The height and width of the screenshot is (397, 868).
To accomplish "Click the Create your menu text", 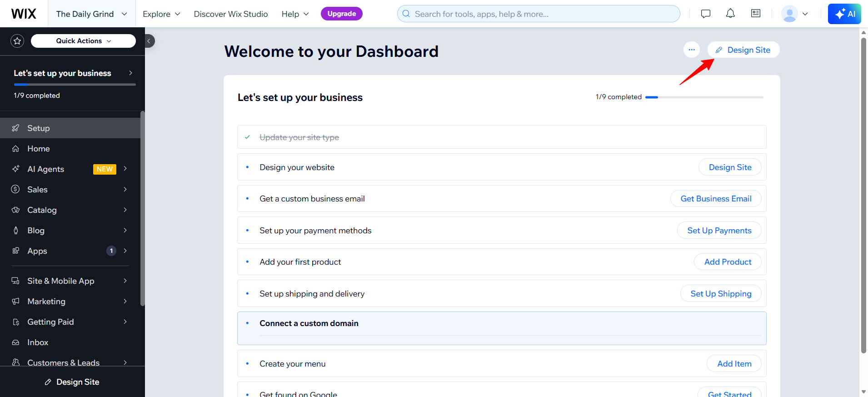I will (x=293, y=364).
